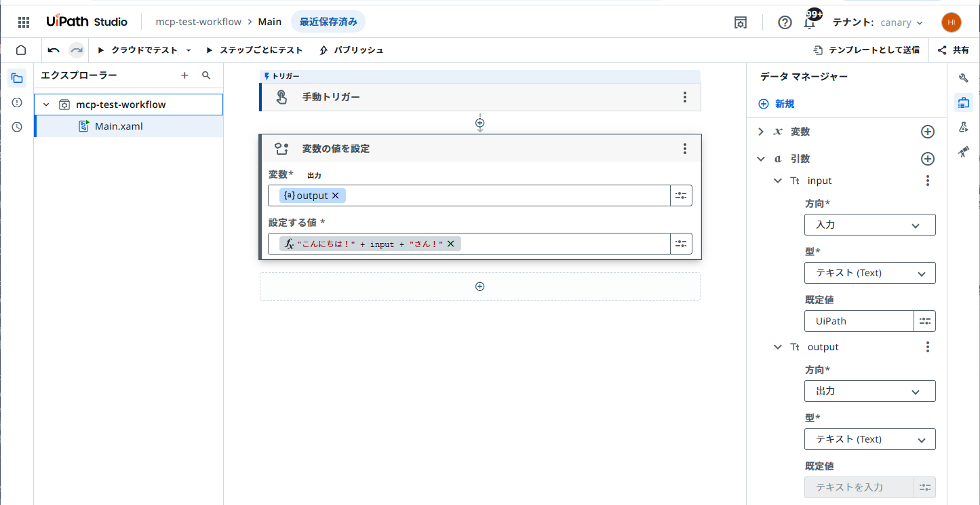Open options menu for input argument
980x505 pixels.
pos(928,181)
